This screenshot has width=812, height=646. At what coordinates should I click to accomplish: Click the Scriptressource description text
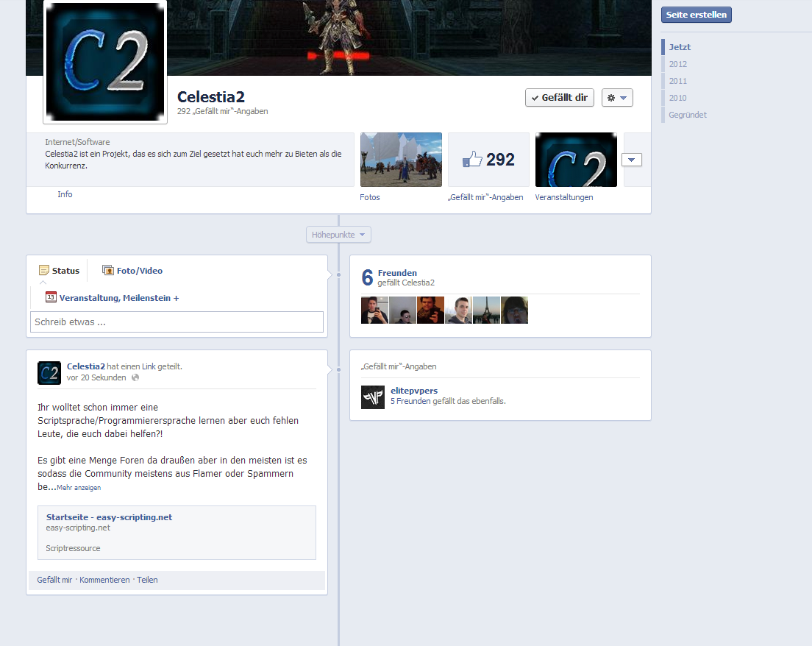tap(73, 549)
